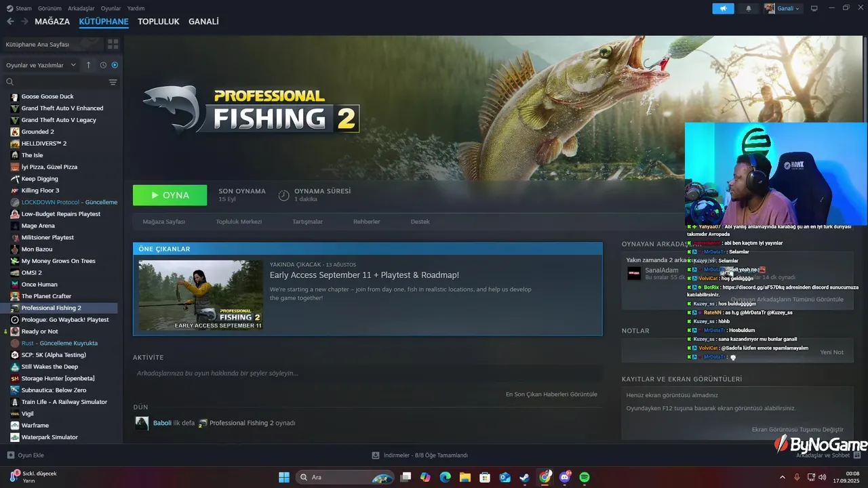Open Spotify from the taskbar

point(585,477)
